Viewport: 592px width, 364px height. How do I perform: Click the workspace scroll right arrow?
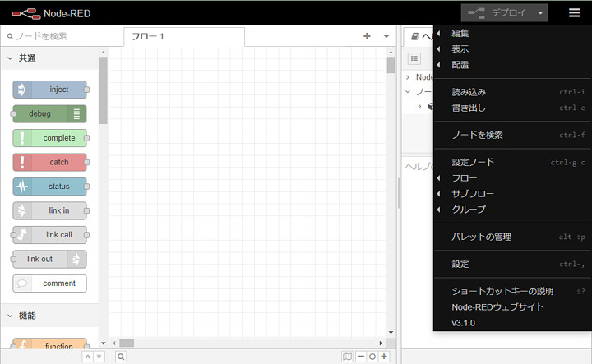[x=381, y=343]
